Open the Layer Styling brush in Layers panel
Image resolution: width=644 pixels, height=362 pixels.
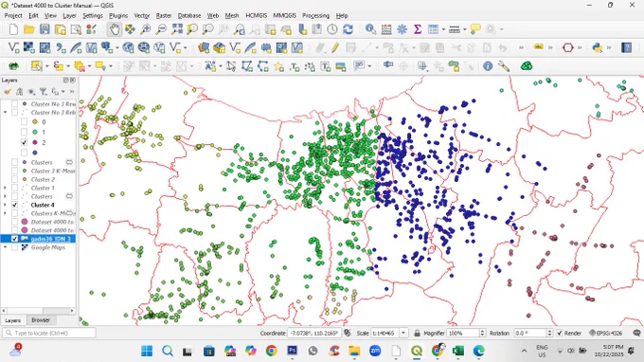coord(7,92)
